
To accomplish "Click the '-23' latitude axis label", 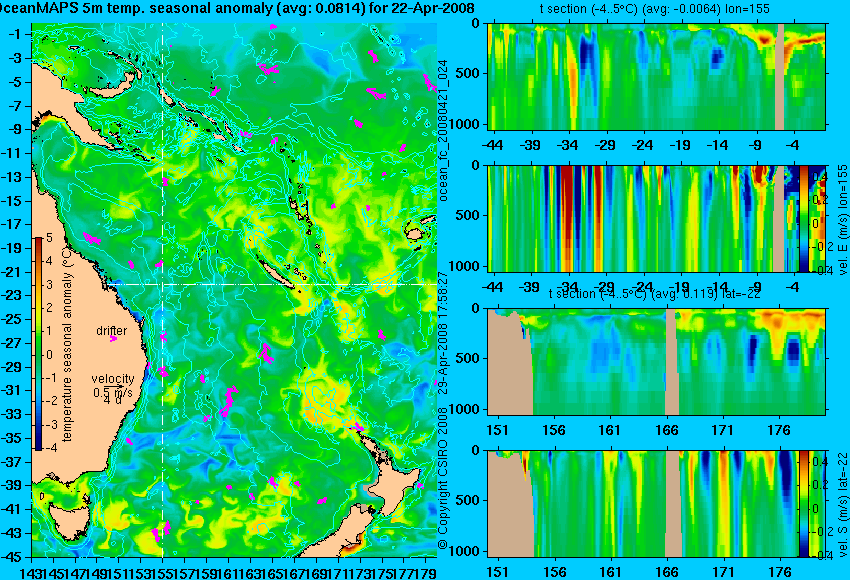I will (x=12, y=295).
